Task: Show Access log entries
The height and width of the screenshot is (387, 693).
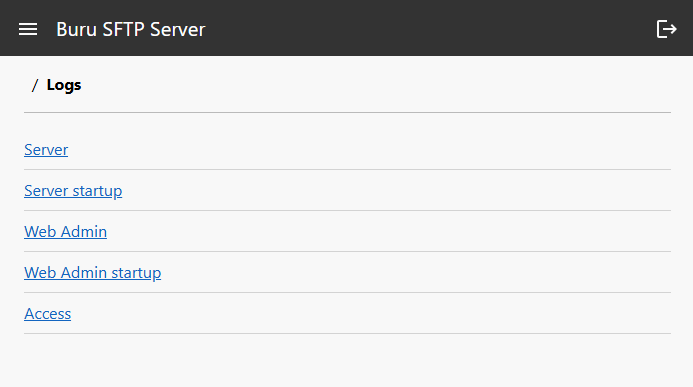Action: [47, 314]
